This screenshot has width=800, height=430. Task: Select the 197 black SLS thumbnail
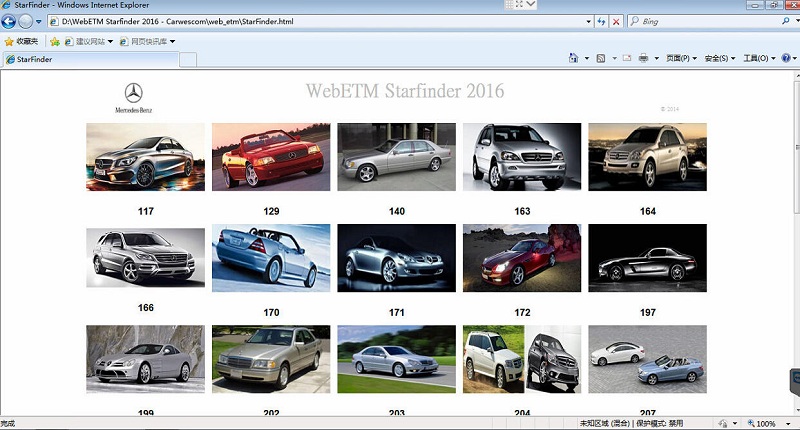click(647, 258)
